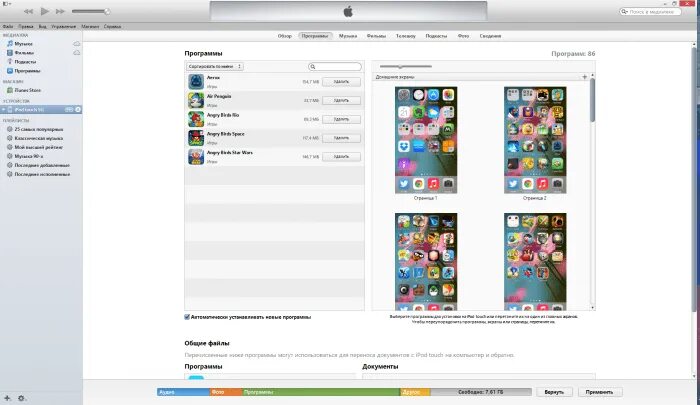This screenshot has width=700, height=405.
Task: Click the Вернуть button
Action: pyautogui.click(x=554, y=392)
